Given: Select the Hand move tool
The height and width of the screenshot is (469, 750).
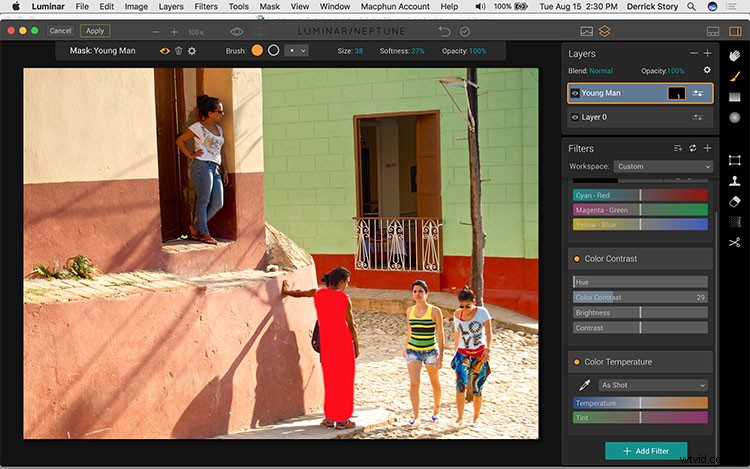Looking at the screenshot, I should click(x=735, y=55).
